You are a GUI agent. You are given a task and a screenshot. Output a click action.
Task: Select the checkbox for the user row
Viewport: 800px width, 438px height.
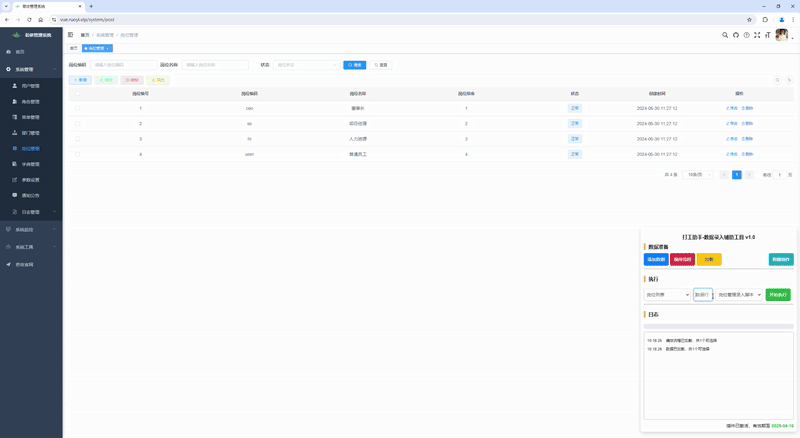pos(78,154)
